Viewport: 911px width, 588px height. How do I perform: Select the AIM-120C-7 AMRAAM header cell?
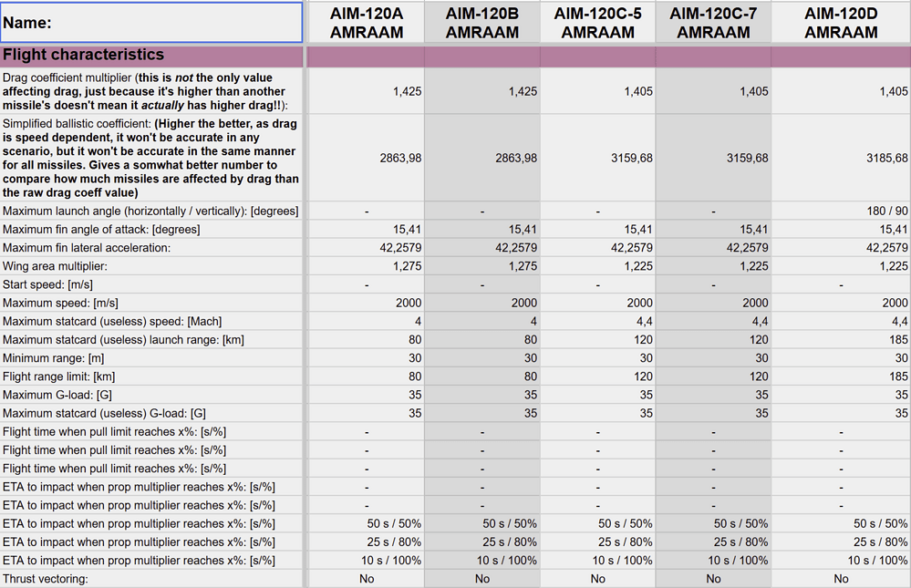713,23
